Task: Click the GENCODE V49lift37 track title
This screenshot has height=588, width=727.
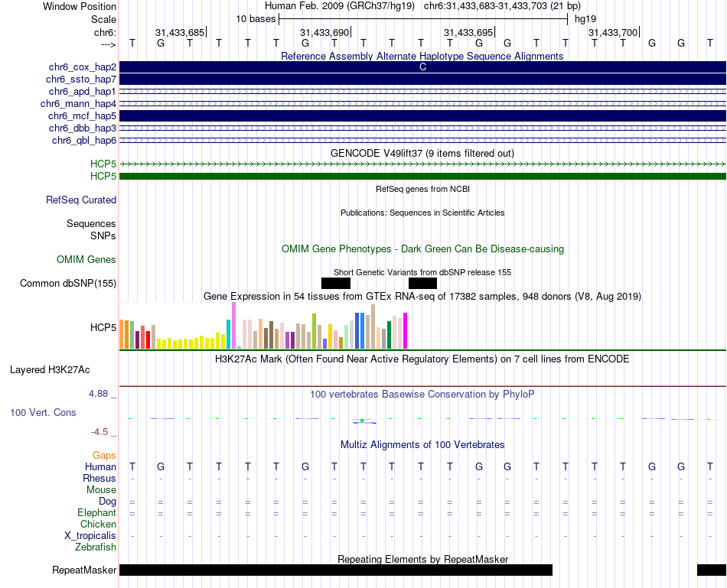Action: 422,153
